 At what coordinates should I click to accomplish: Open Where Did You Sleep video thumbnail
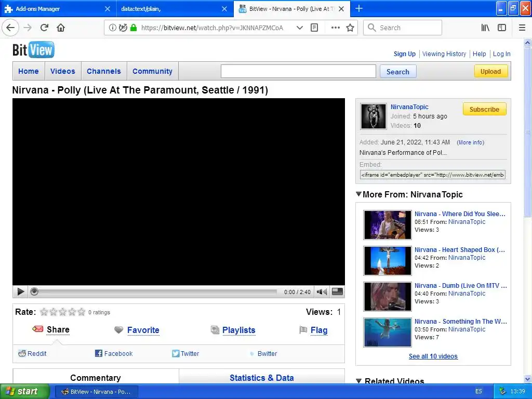tap(388, 225)
